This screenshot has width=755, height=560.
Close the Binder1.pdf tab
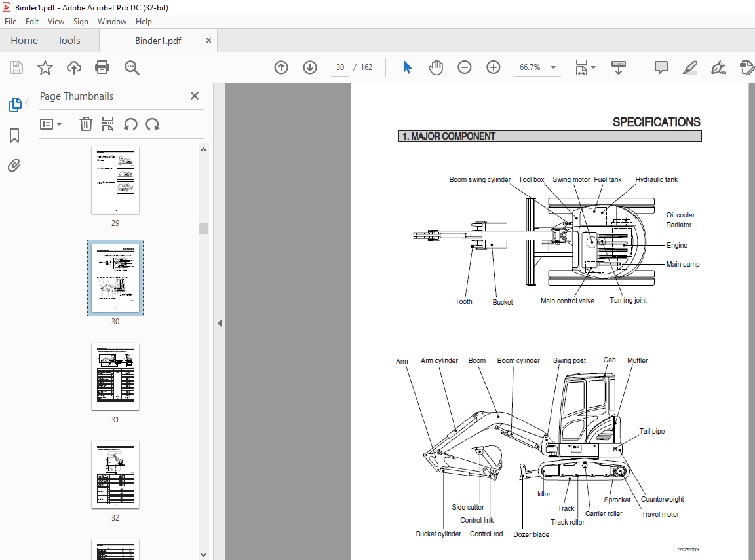click(x=208, y=41)
